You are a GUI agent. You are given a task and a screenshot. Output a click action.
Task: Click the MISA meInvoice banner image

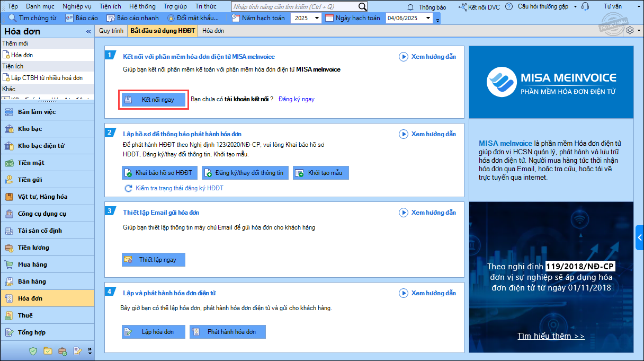pos(551,82)
